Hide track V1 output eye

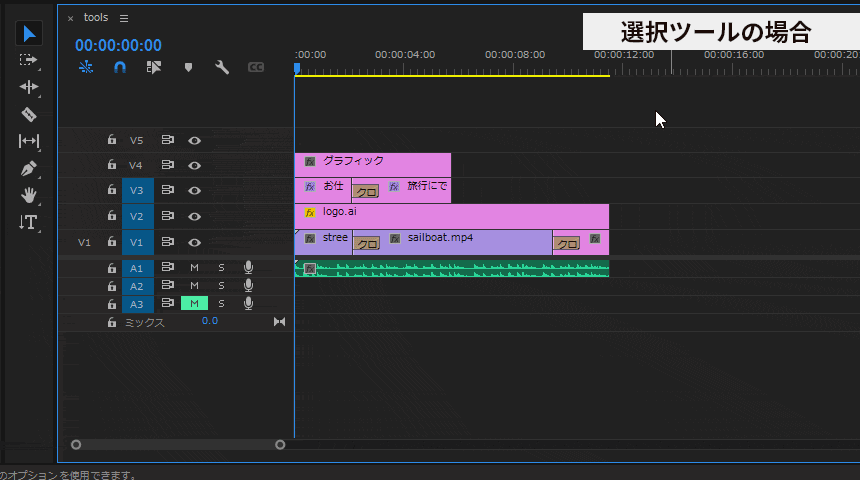tap(194, 242)
